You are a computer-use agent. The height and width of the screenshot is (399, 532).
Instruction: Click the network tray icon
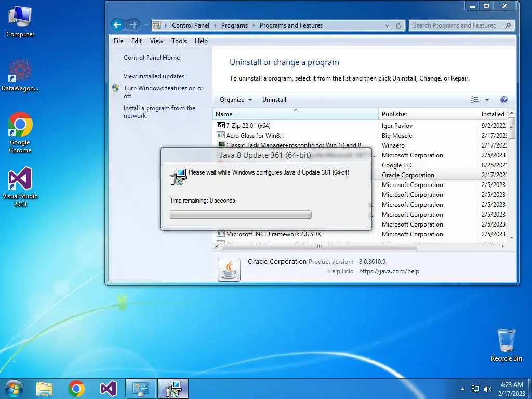click(x=476, y=389)
